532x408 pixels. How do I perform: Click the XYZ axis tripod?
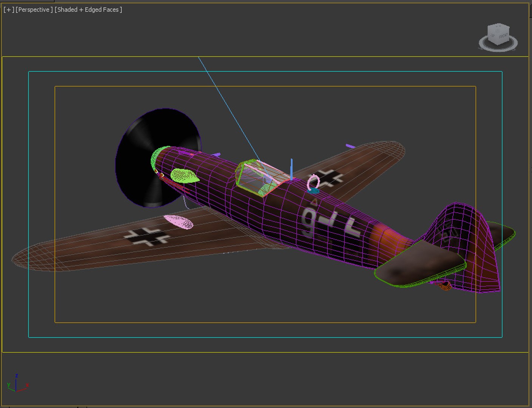pyautogui.click(x=17, y=383)
